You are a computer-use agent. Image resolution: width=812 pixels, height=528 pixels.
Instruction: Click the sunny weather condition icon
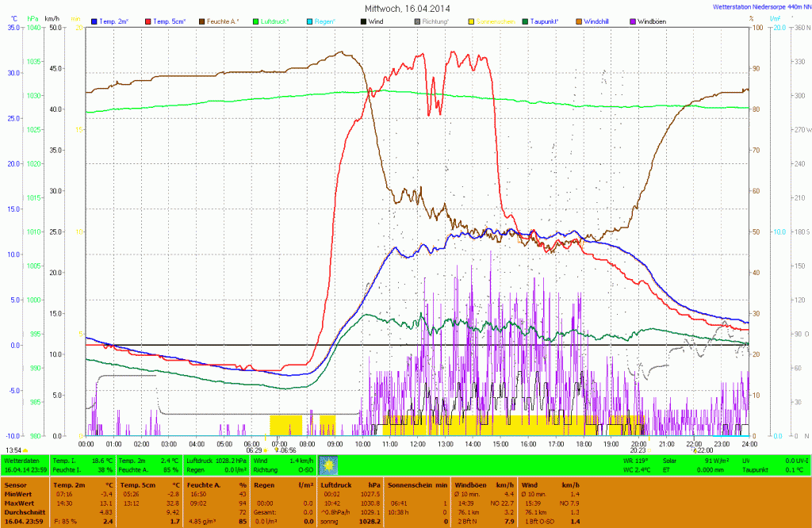tap(329, 465)
